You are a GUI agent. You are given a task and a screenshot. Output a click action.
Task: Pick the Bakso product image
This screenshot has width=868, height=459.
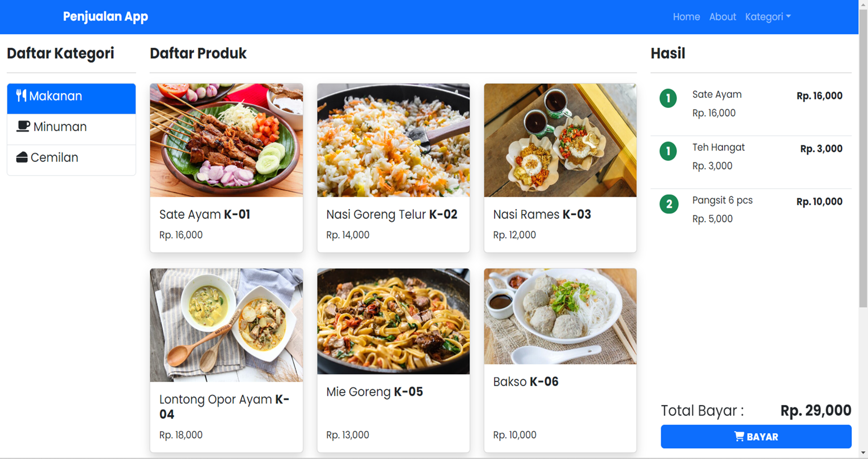560,316
